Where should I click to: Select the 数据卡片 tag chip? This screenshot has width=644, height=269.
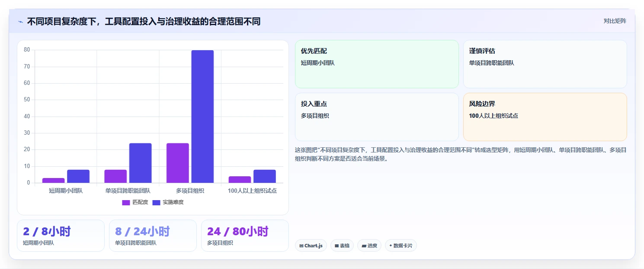[400, 246]
